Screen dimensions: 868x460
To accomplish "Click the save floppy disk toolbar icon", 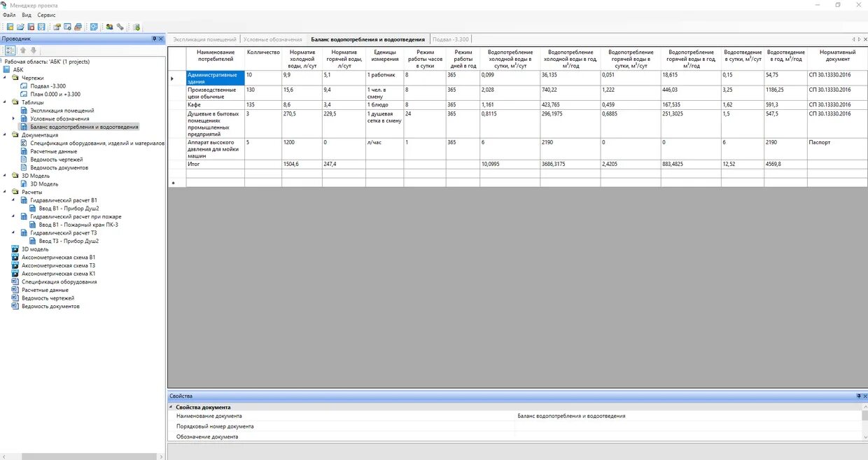I will (41, 27).
